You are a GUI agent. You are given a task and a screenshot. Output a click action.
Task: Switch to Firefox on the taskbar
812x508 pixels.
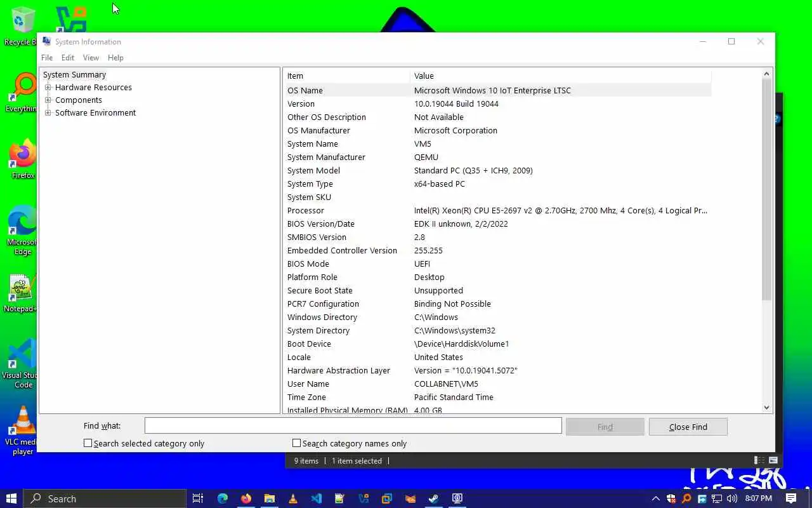click(246, 498)
